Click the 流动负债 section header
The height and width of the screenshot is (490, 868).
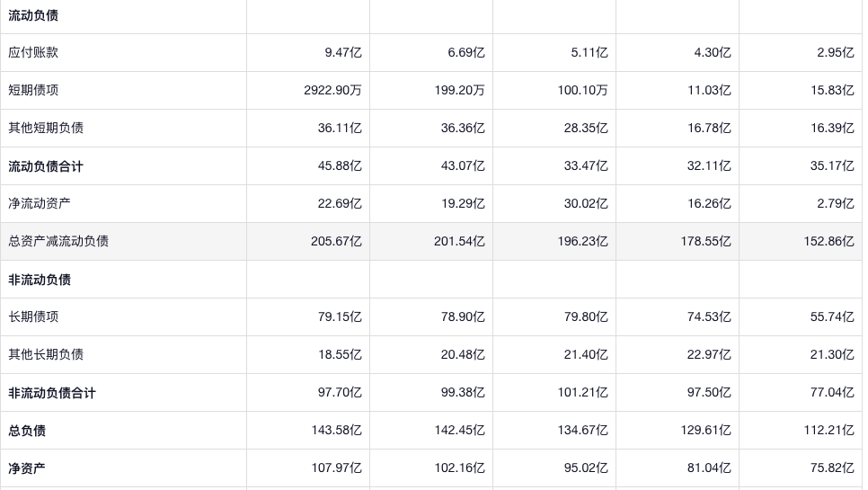pos(33,15)
